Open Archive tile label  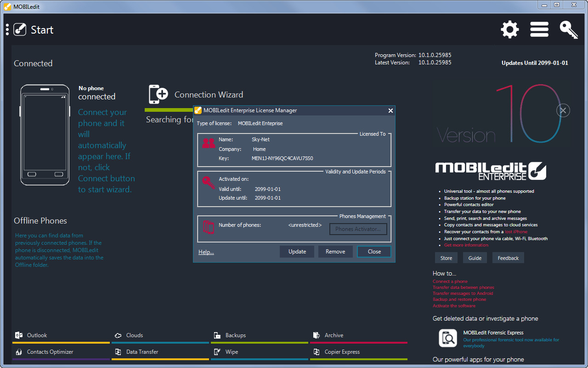tap(334, 335)
